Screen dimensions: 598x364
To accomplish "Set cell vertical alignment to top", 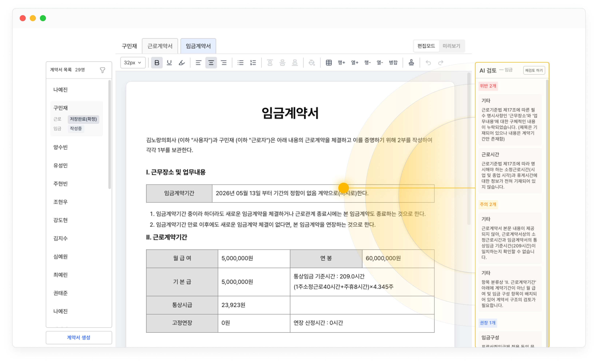I will pos(270,63).
